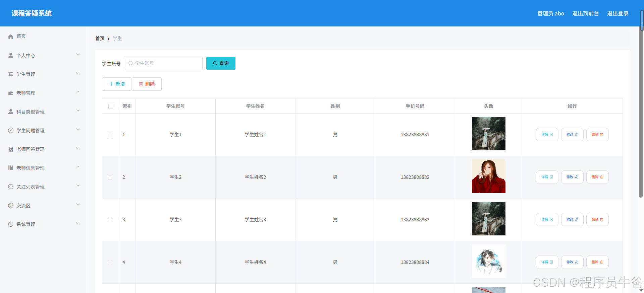The image size is (644, 293).
Task: Expand the 科目类型管理 chevron
Action: click(78, 111)
